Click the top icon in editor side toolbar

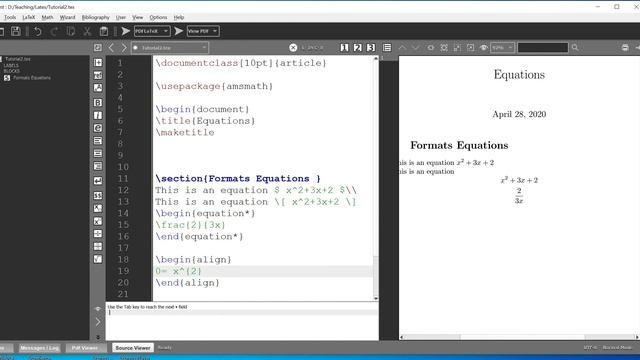(98, 62)
